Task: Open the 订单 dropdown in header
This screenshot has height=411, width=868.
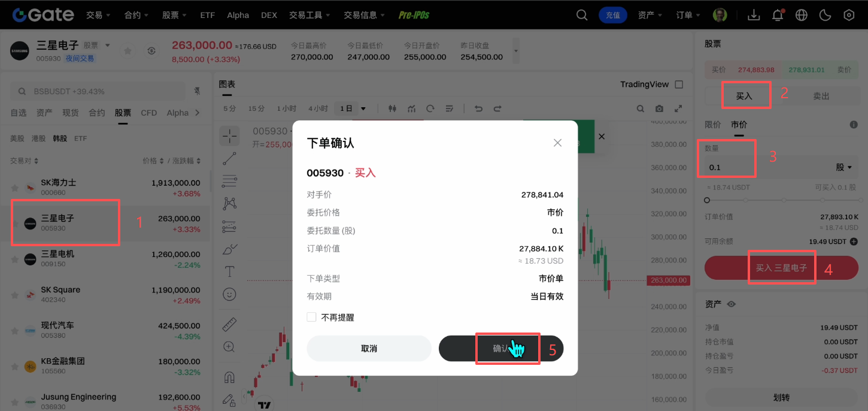Action: click(689, 15)
